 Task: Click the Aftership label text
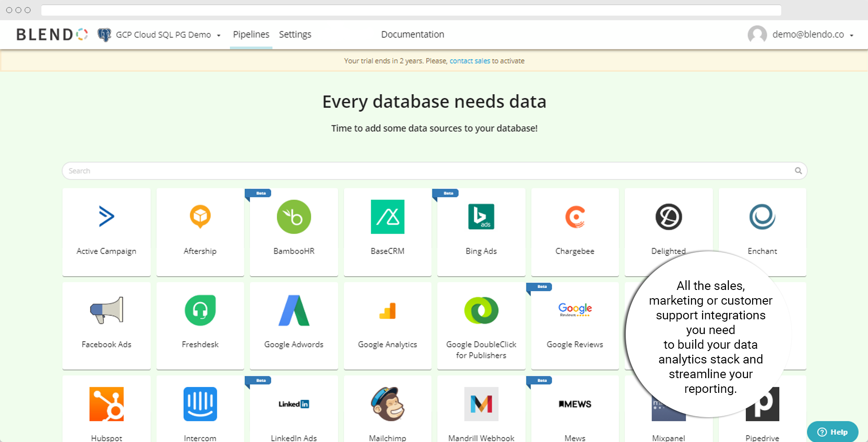200,251
